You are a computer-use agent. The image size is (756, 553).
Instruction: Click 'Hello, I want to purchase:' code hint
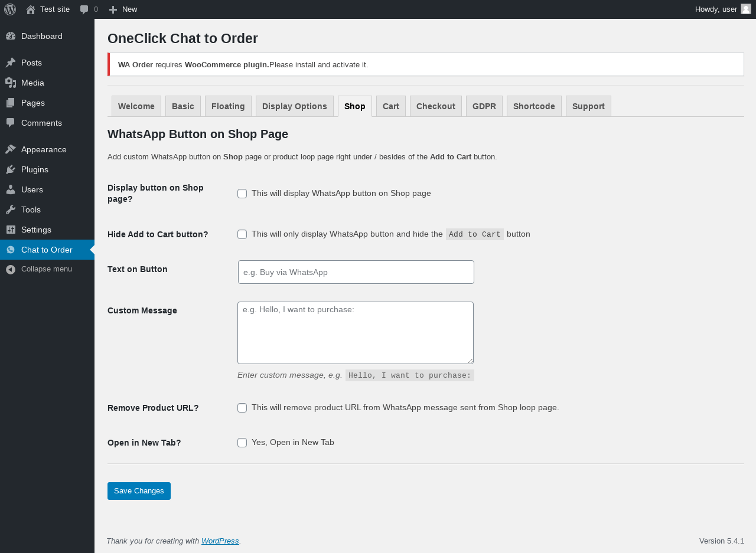(x=410, y=375)
